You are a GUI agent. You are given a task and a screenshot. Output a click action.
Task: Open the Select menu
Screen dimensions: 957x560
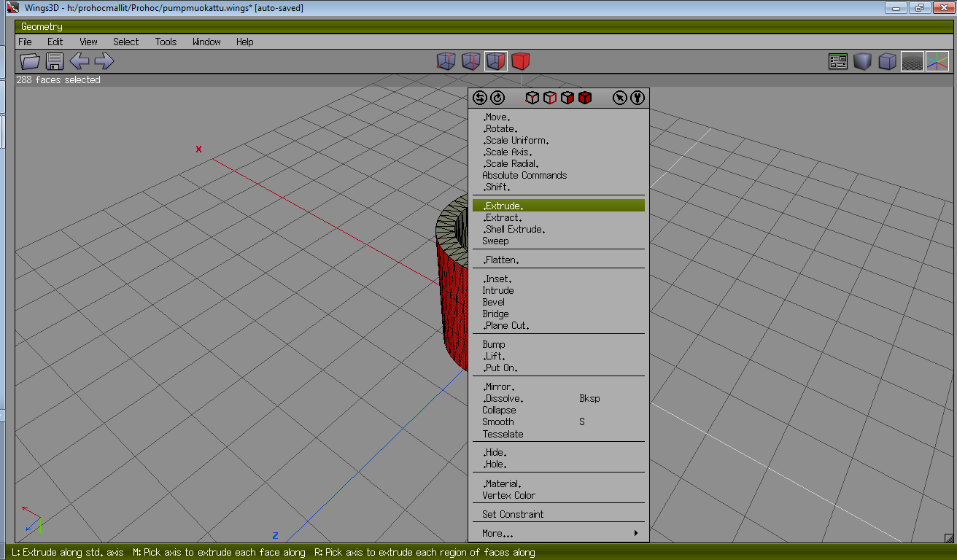point(125,42)
